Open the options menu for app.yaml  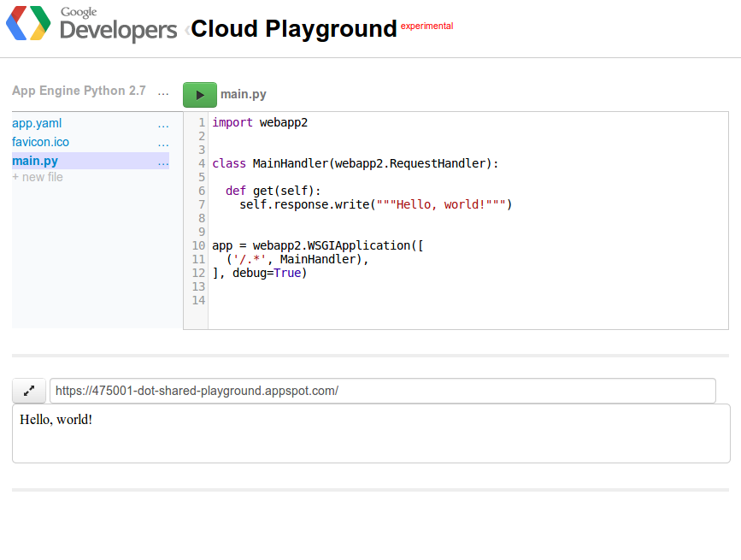[x=163, y=125]
